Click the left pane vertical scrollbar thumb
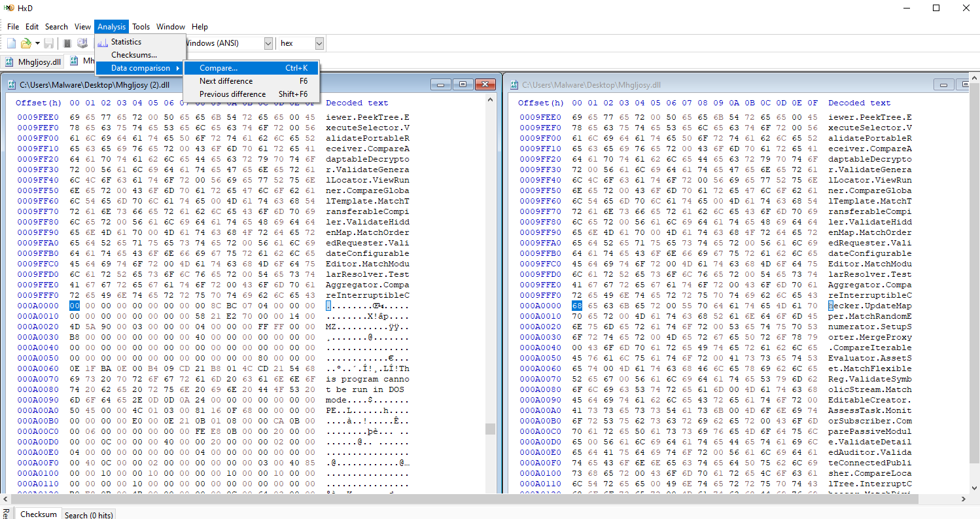The width and height of the screenshot is (980, 519). 490,429
